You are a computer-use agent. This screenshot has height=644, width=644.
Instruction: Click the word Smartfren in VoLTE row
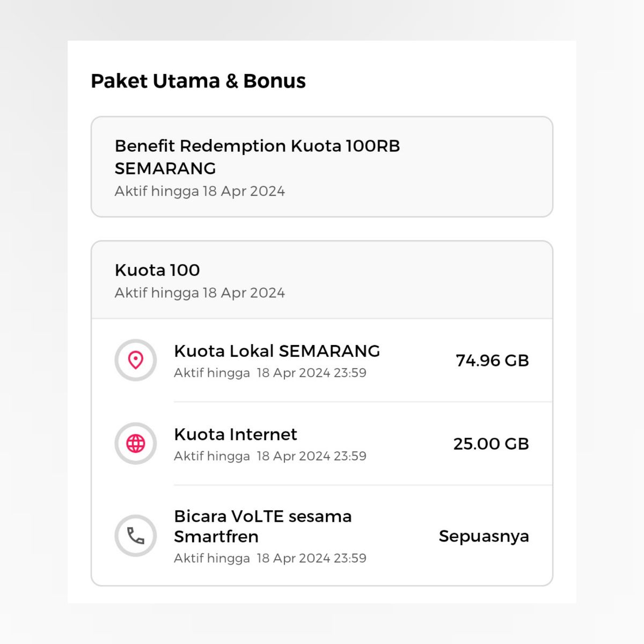(x=216, y=537)
